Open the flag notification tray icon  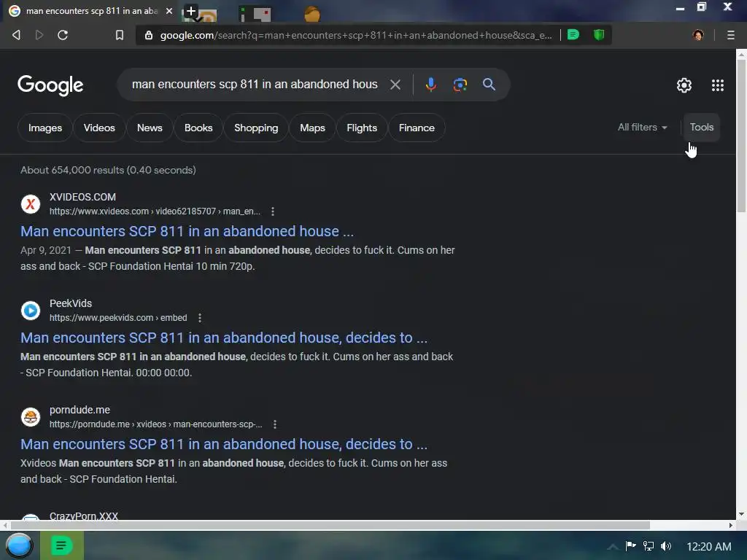pyautogui.click(x=630, y=545)
